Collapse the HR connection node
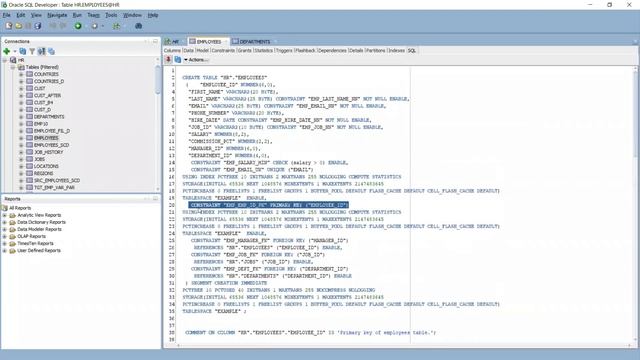This screenshot has width=640, height=360. point(5,60)
